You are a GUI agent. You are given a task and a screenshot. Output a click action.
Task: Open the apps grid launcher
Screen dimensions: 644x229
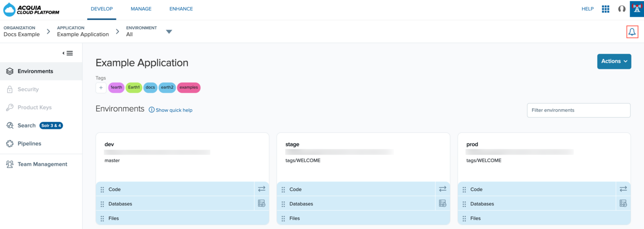[x=606, y=9]
